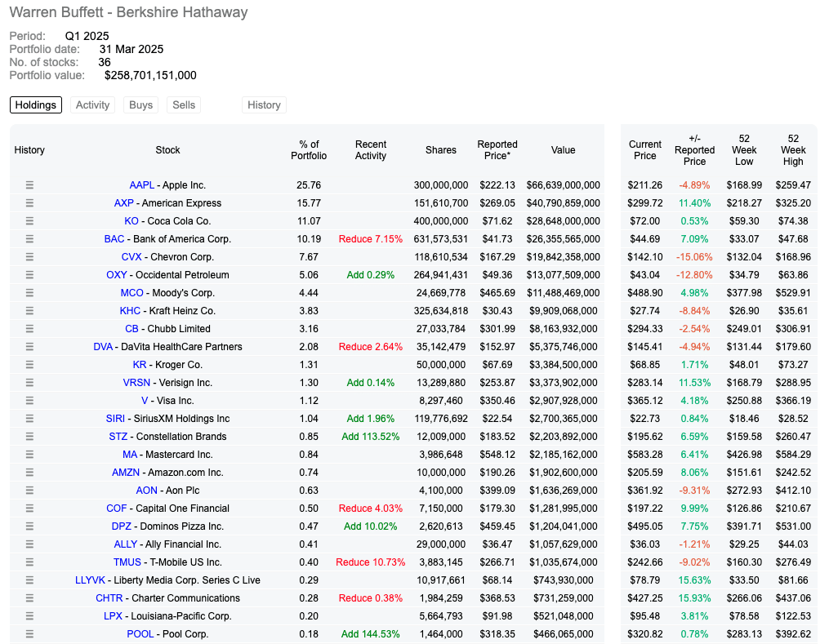
Task: Click history icon next to Kroger Co.
Action: pos(29,365)
